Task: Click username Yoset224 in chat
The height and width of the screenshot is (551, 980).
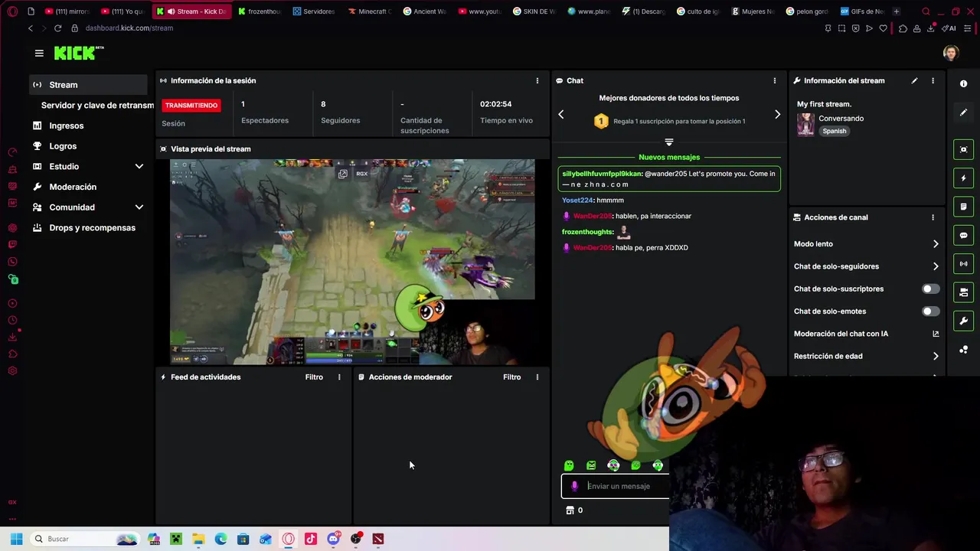Action: [x=577, y=201]
